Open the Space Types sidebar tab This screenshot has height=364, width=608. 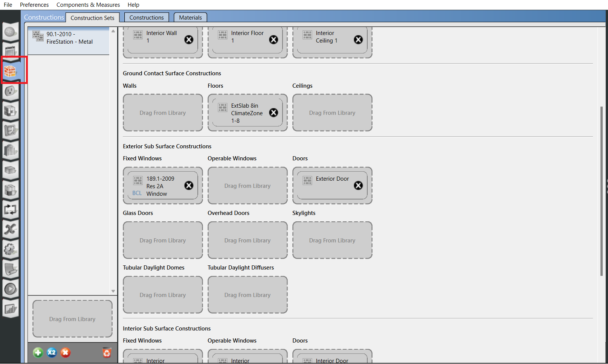11,111
